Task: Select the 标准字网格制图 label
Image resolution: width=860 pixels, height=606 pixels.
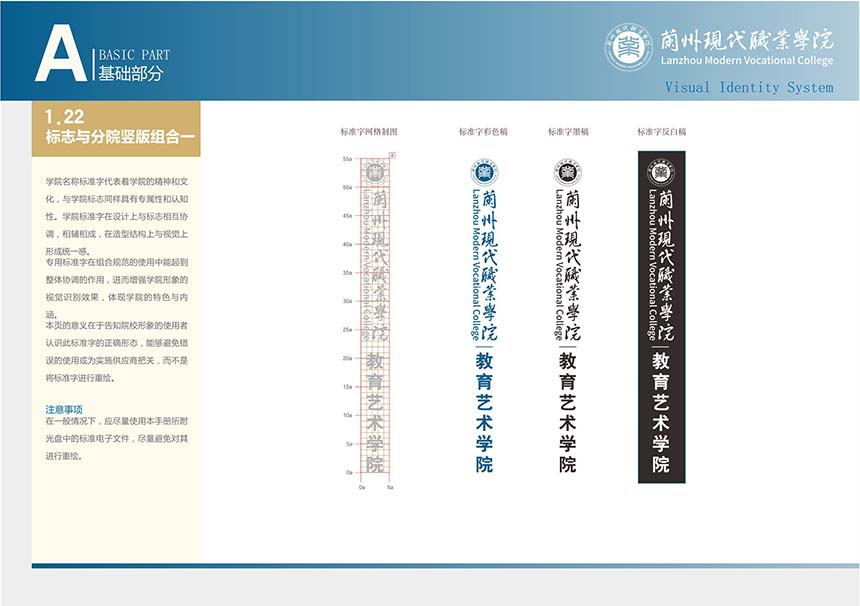Action: (369, 132)
